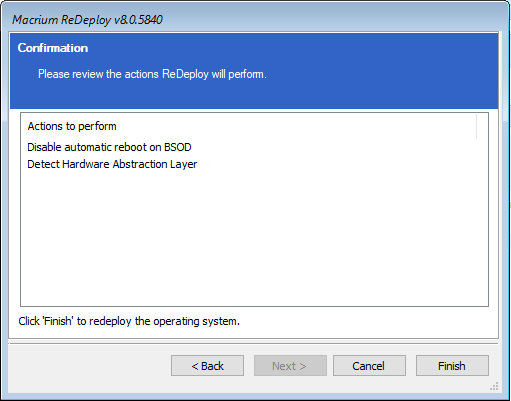The height and width of the screenshot is (401, 511).
Task: Cancel the ReDeploy wizard
Action: (369, 366)
